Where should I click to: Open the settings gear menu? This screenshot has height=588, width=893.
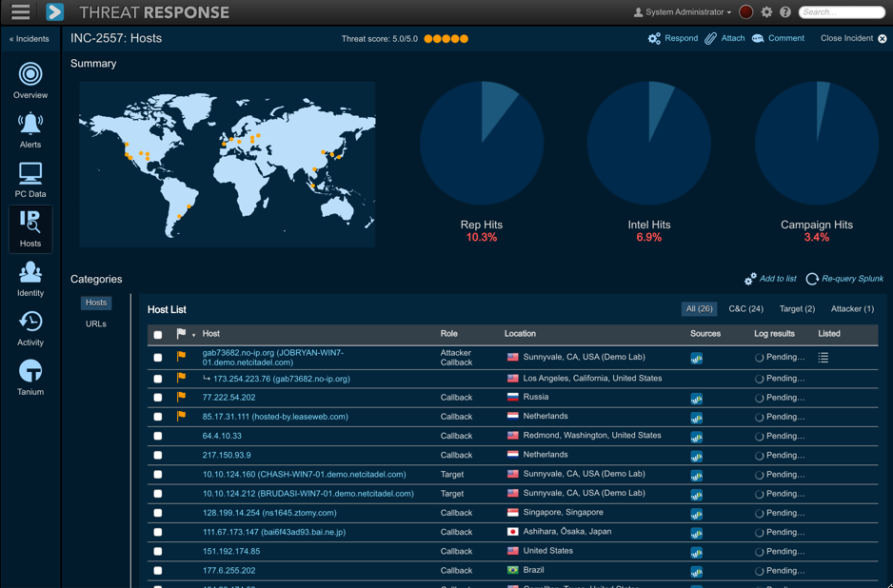pyautogui.click(x=766, y=12)
